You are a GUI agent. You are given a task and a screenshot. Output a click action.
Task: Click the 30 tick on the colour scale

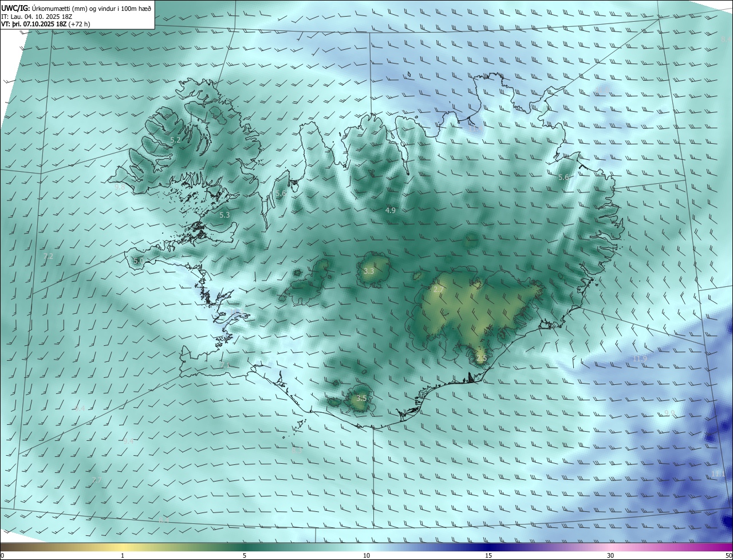[x=610, y=555]
